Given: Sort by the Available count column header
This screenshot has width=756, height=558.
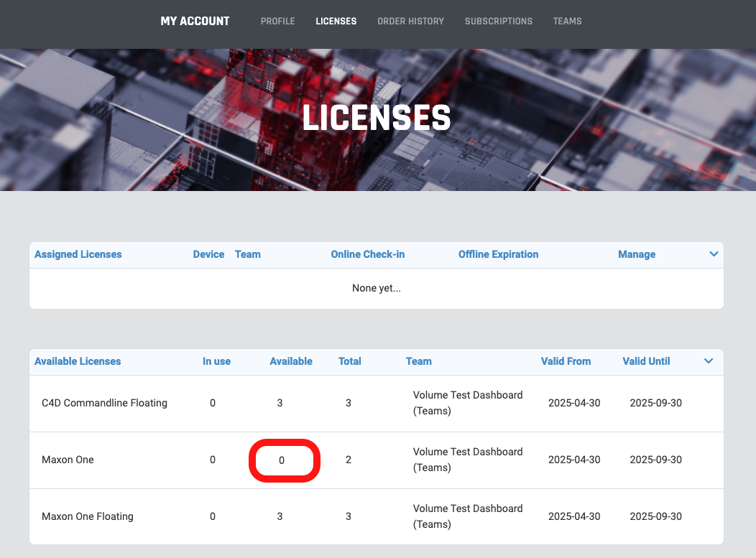Looking at the screenshot, I should coord(291,361).
